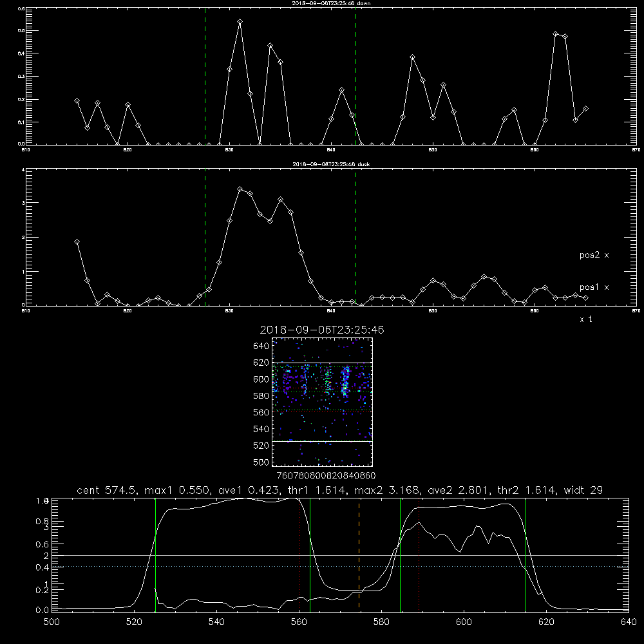
Task: Click 'cent 574.5' in the stats line
Action: pyautogui.click(x=106, y=490)
